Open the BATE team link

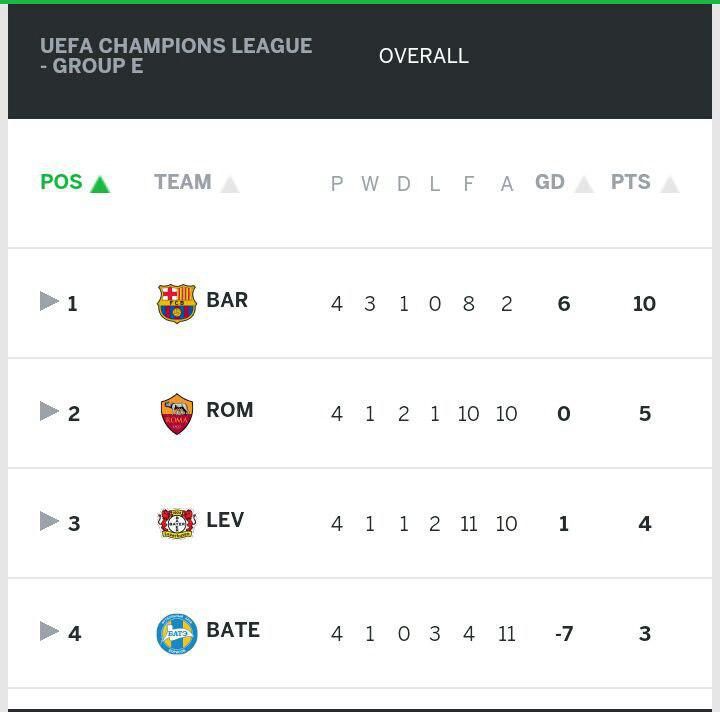point(233,630)
